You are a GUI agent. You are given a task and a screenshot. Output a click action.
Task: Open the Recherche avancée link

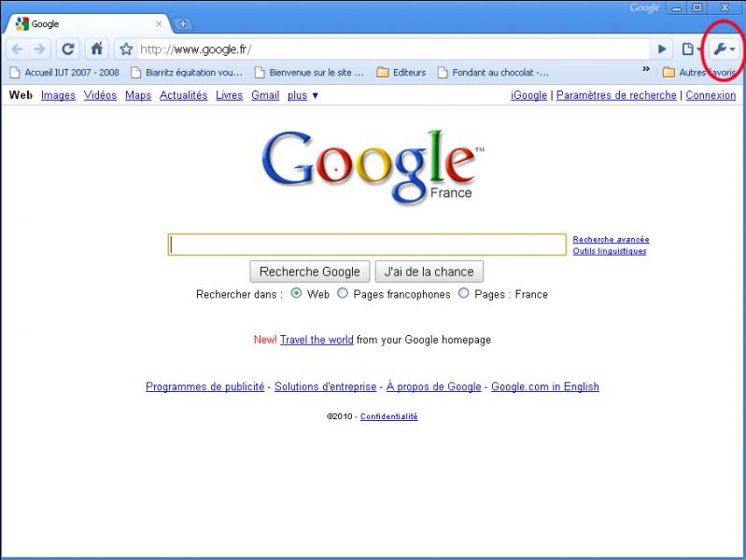611,239
